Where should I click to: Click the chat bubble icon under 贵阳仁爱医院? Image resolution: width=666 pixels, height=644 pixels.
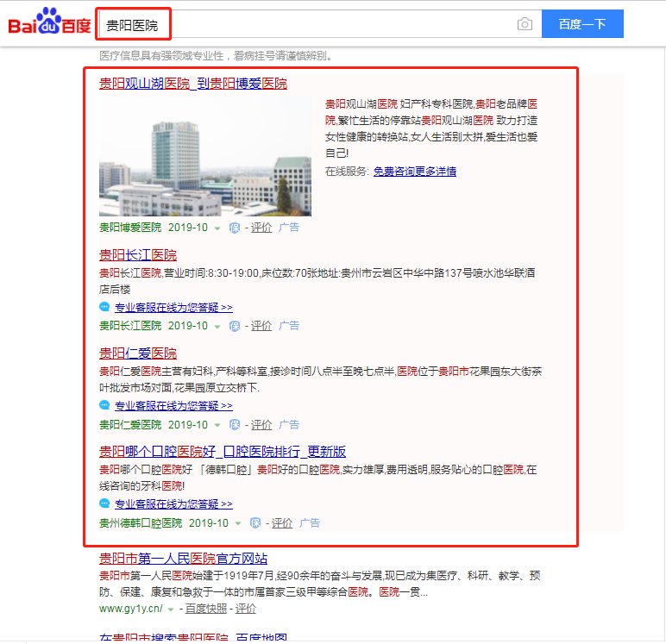point(104,406)
